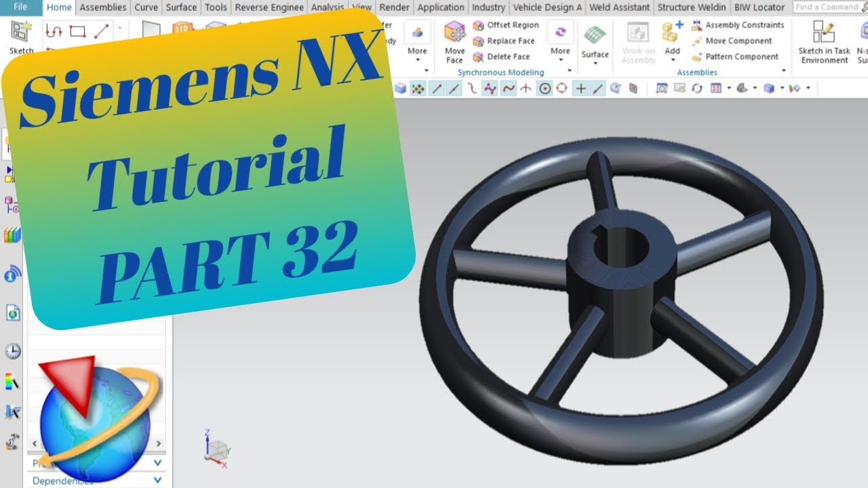Open the File menu
868x488 pixels.
(x=20, y=7)
